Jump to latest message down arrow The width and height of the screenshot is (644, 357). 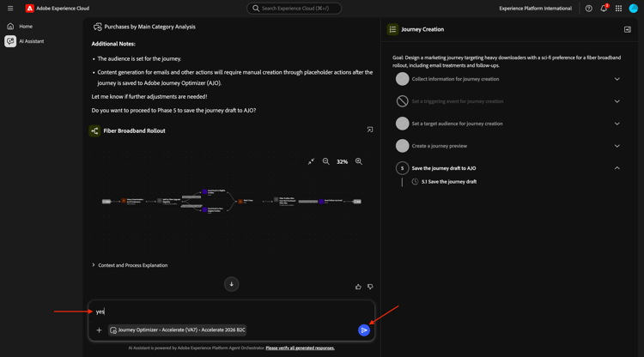pyautogui.click(x=231, y=284)
